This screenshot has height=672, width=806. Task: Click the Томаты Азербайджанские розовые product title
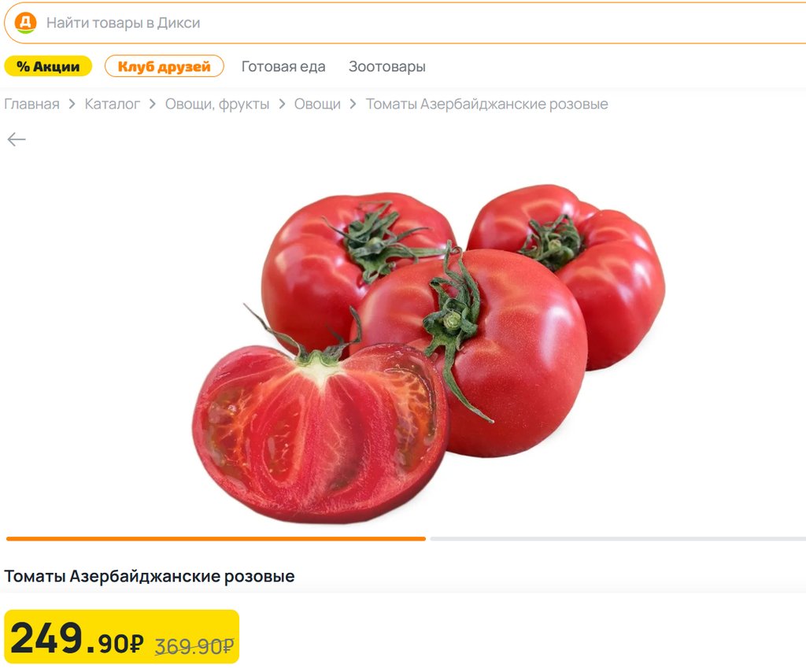pyautogui.click(x=150, y=577)
